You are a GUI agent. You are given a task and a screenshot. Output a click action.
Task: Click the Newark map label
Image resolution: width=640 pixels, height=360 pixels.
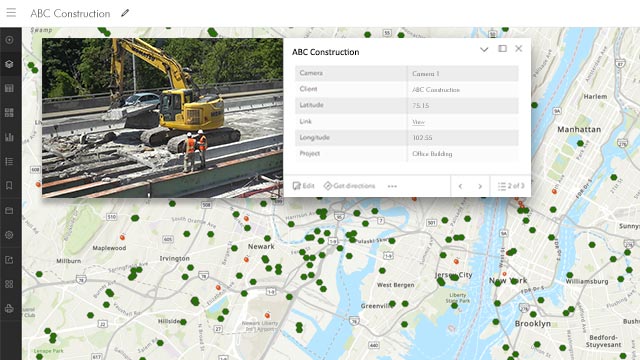pyautogui.click(x=261, y=247)
